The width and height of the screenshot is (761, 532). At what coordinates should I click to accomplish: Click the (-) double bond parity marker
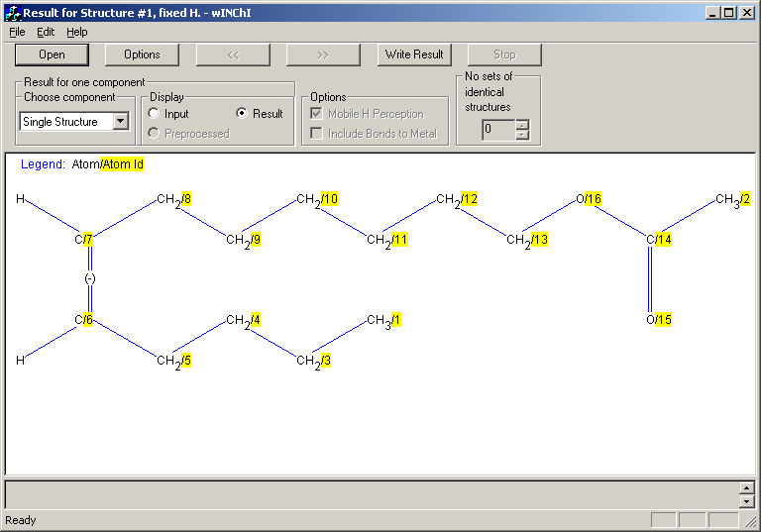coord(90,278)
